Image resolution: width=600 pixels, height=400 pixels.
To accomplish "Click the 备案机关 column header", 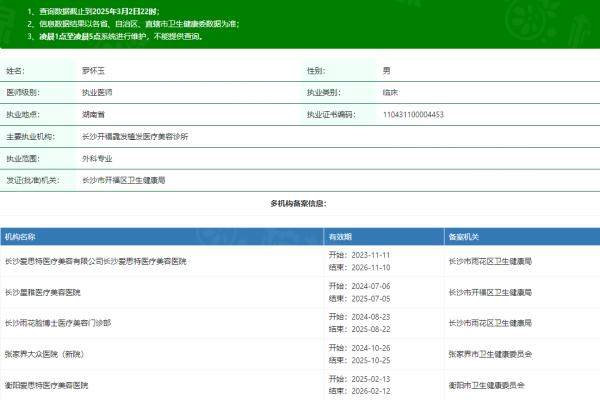I will click(464, 237).
